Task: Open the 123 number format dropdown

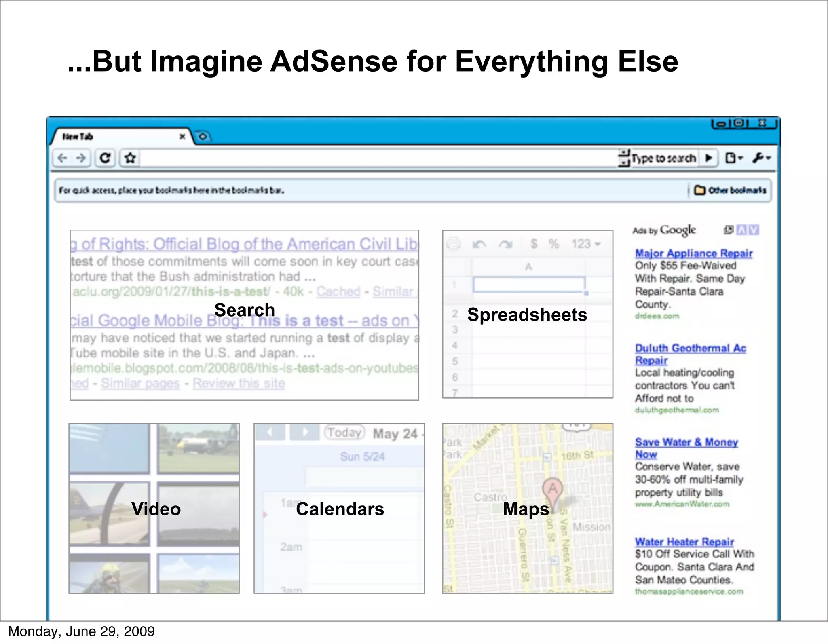Action: coord(586,244)
